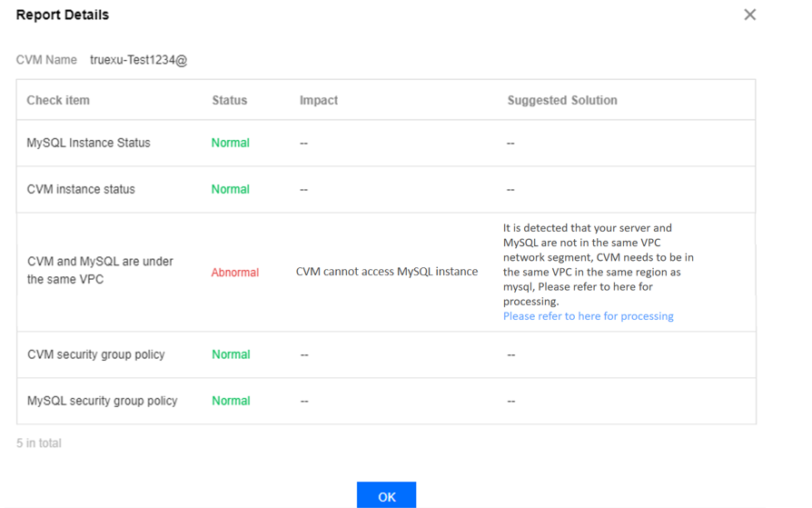Close the Report Details dialog
The height and width of the screenshot is (508, 812).
749,15
